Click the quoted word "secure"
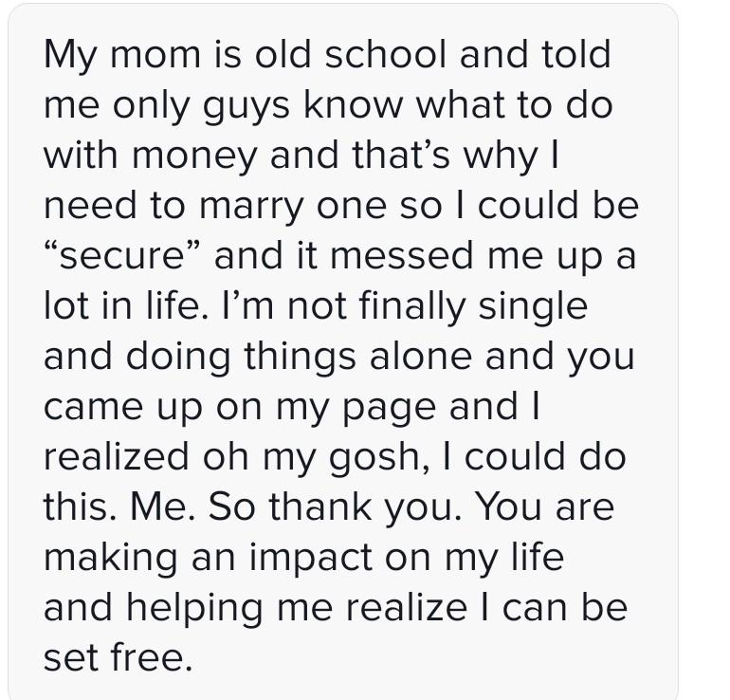Image resolution: width=730 pixels, height=700 pixels. point(128,257)
